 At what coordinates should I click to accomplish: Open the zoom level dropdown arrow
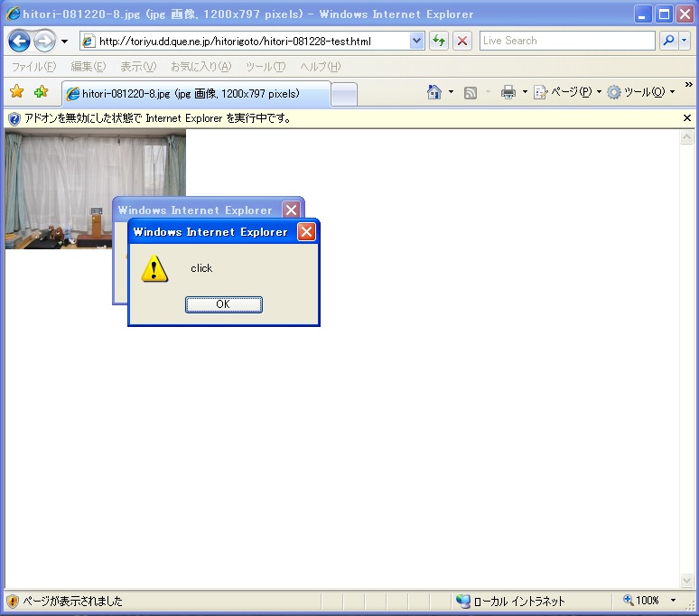[x=673, y=601]
